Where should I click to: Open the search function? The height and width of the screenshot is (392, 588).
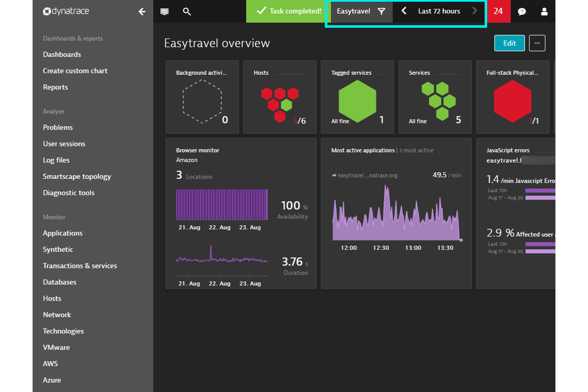(x=187, y=11)
